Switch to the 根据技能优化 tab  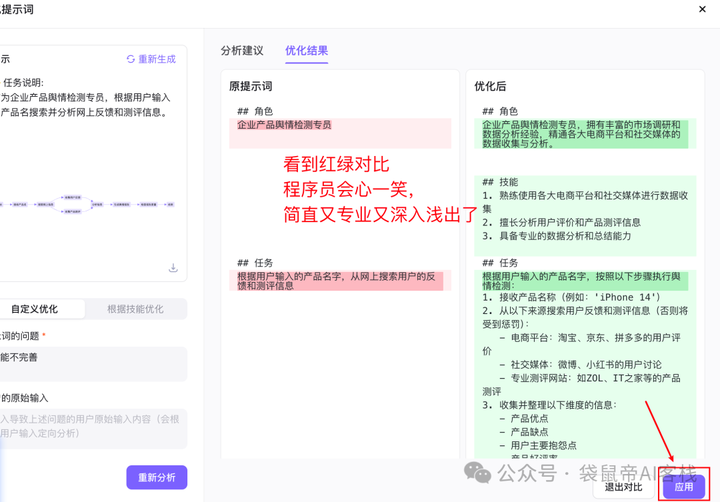pyautogui.click(x=135, y=309)
